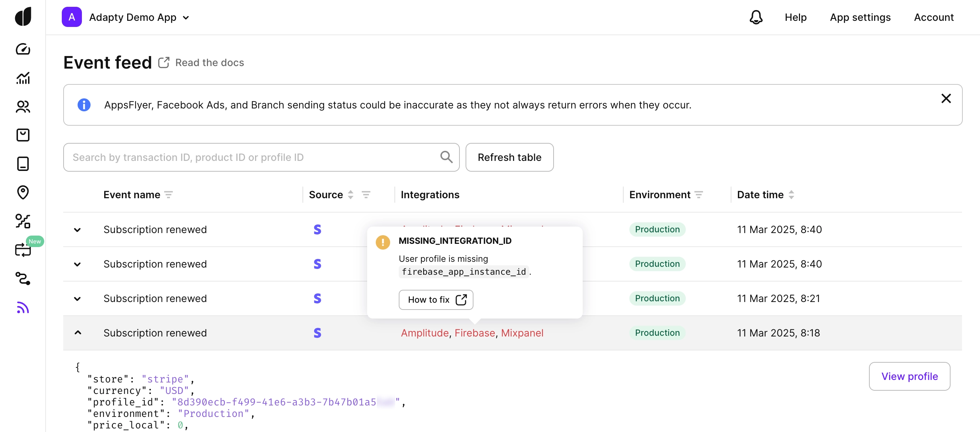
Task: Open the Account menu item
Action: click(933, 17)
